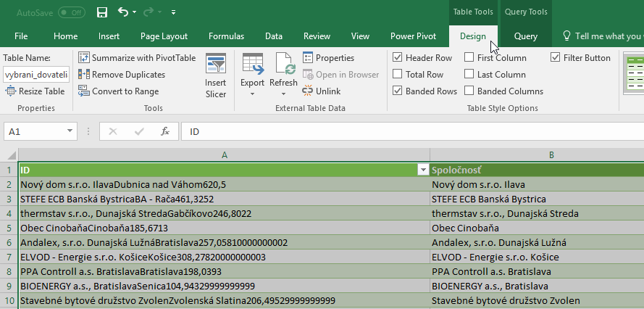Click the green table style thumbnail
This screenshot has height=309, width=644.
(x=633, y=73)
